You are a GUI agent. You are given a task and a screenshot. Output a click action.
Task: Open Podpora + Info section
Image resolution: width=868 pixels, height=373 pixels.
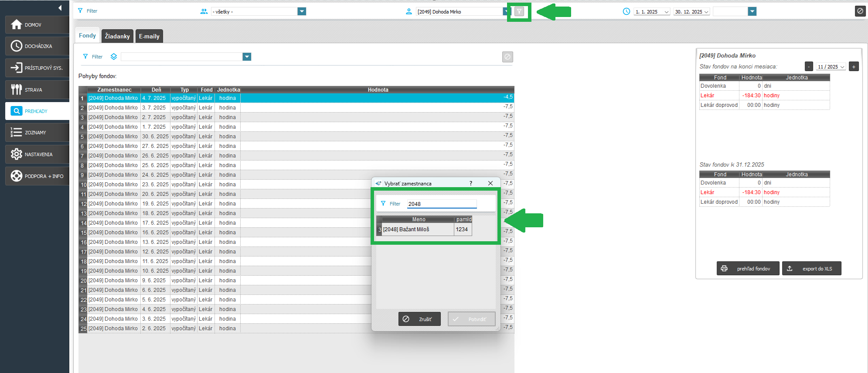click(37, 176)
